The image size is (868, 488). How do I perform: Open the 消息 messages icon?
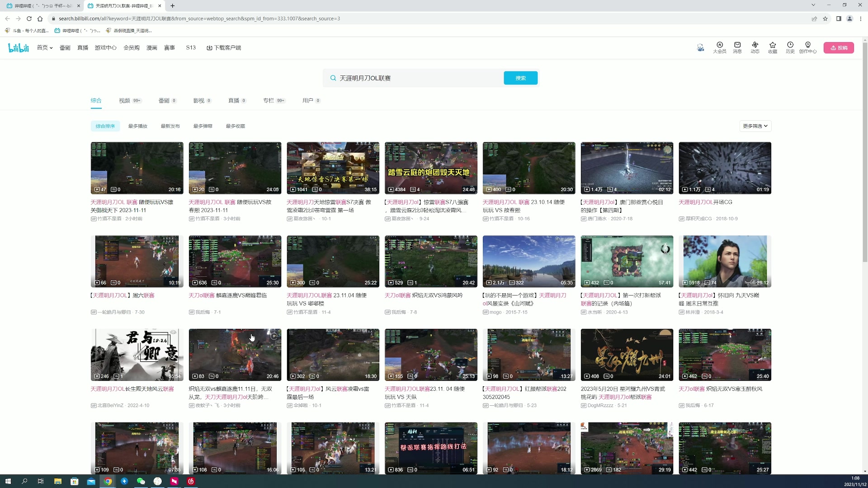pos(737,47)
